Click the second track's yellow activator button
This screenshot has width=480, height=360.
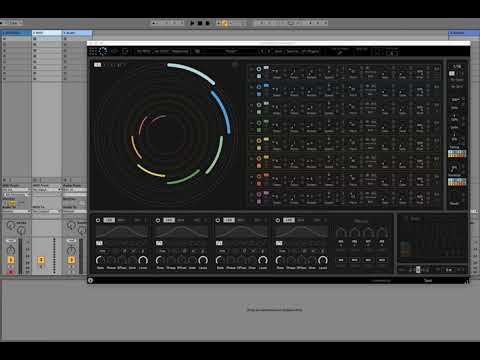pyautogui.click(x=41, y=260)
